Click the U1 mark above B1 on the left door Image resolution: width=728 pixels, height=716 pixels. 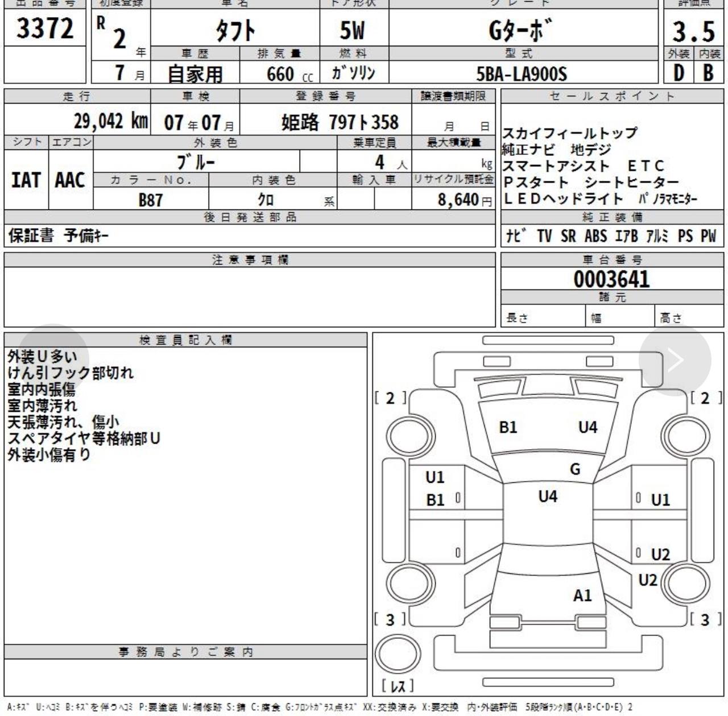(435, 477)
